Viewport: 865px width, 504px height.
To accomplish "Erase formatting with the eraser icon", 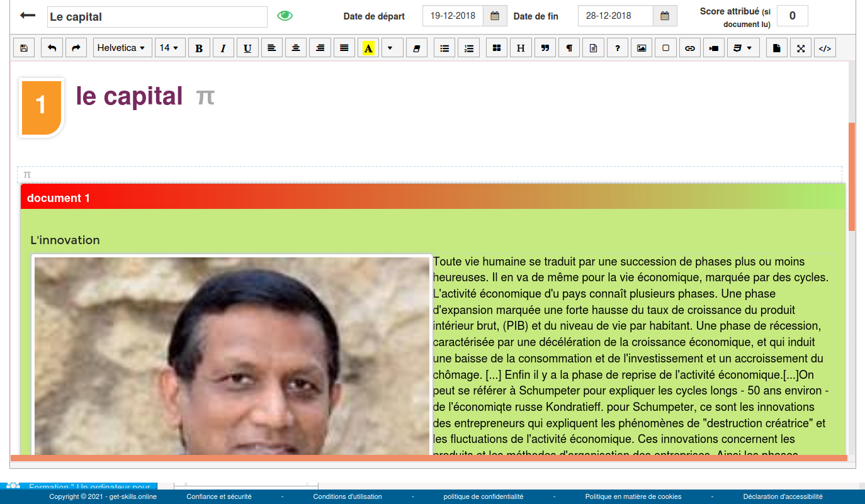I will click(416, 48).
